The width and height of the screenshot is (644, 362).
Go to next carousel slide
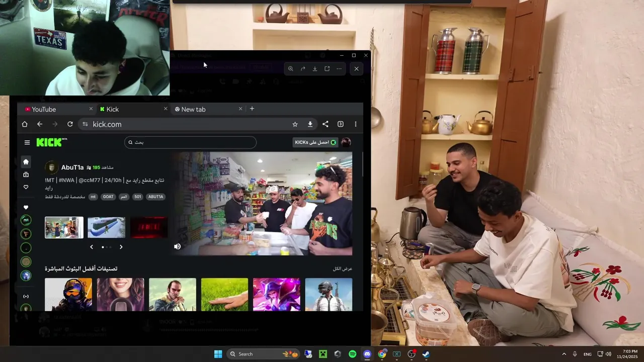coord(121,247)
